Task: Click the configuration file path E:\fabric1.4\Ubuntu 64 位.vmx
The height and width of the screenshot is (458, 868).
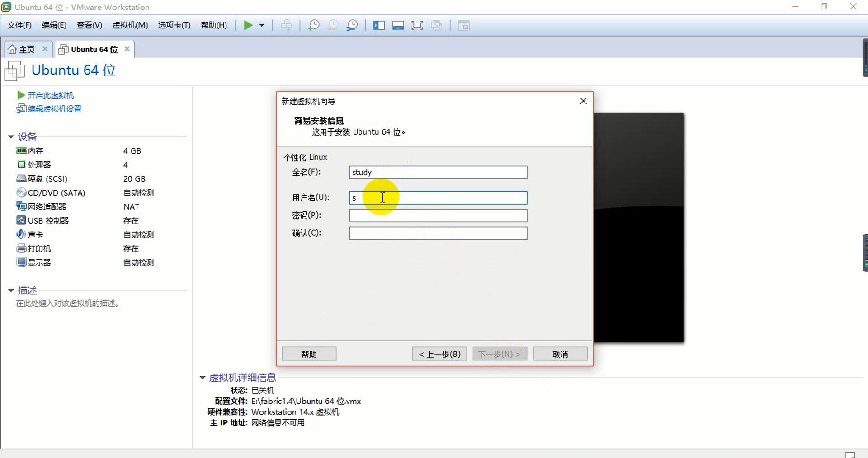Action: 306,401
